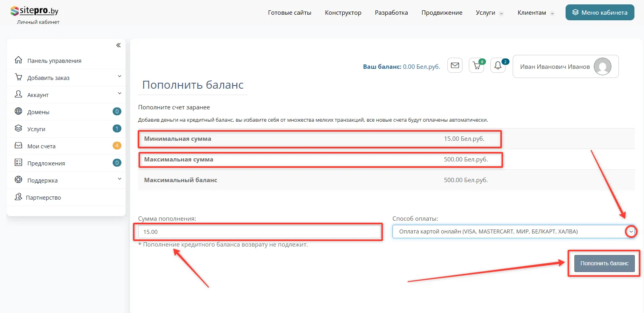644x313 pixels.
Task: Open the Услуги top menu
Action: [489, 13]
